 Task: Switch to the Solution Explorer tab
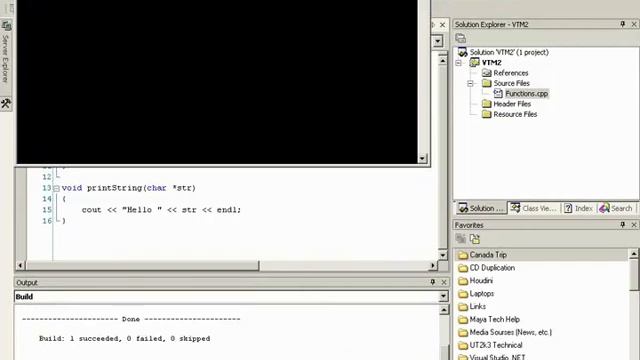(x=481, y=208)
